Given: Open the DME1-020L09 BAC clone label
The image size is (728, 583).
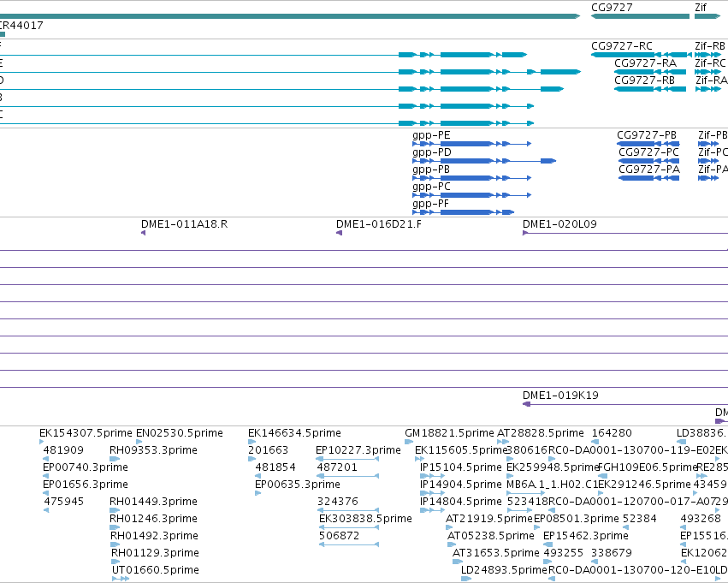Looking at the screenshot, I should pyautogui.click(x=559, y=224).
